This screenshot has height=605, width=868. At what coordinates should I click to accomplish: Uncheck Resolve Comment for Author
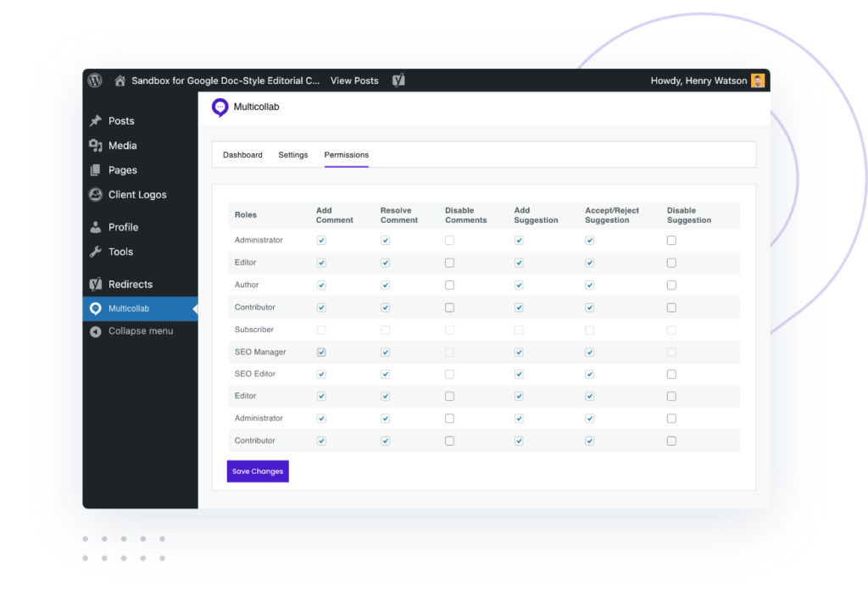pyautogui.click(x=386, y=285)
